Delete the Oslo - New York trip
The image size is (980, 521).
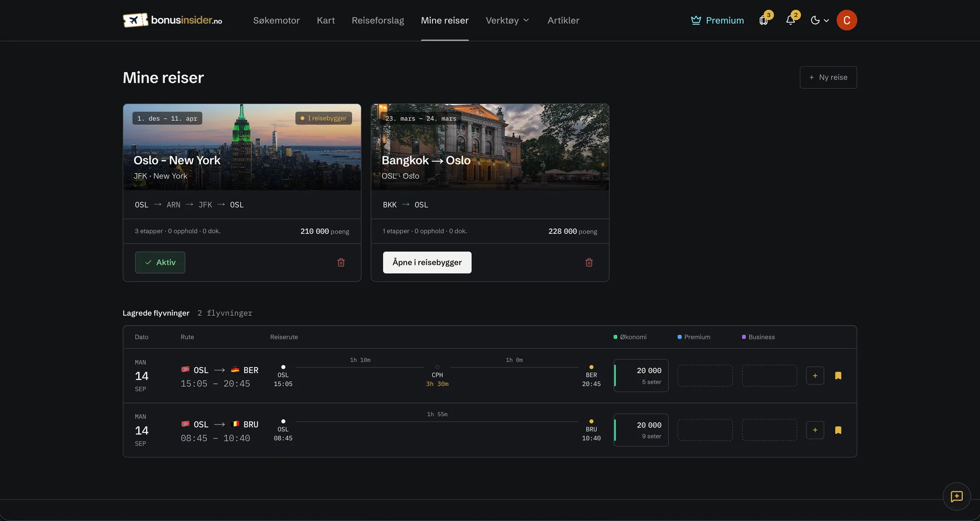[x=341, y=262]
